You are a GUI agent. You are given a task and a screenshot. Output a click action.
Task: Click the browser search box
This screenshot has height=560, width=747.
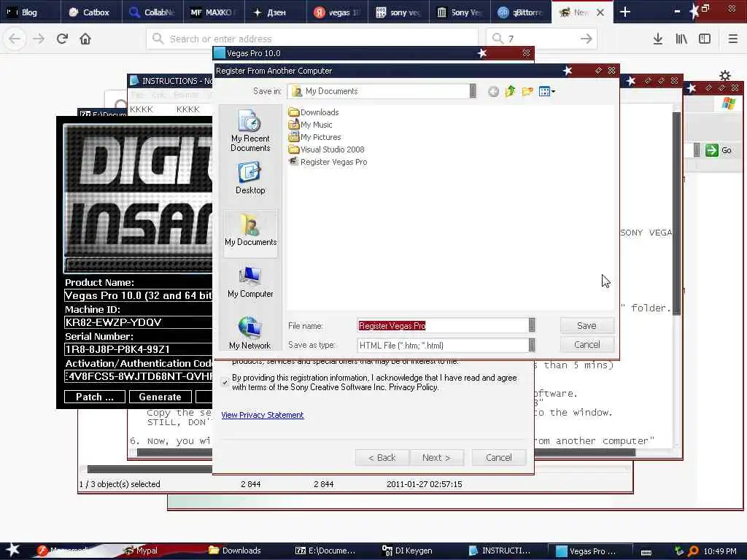point(541,39)
